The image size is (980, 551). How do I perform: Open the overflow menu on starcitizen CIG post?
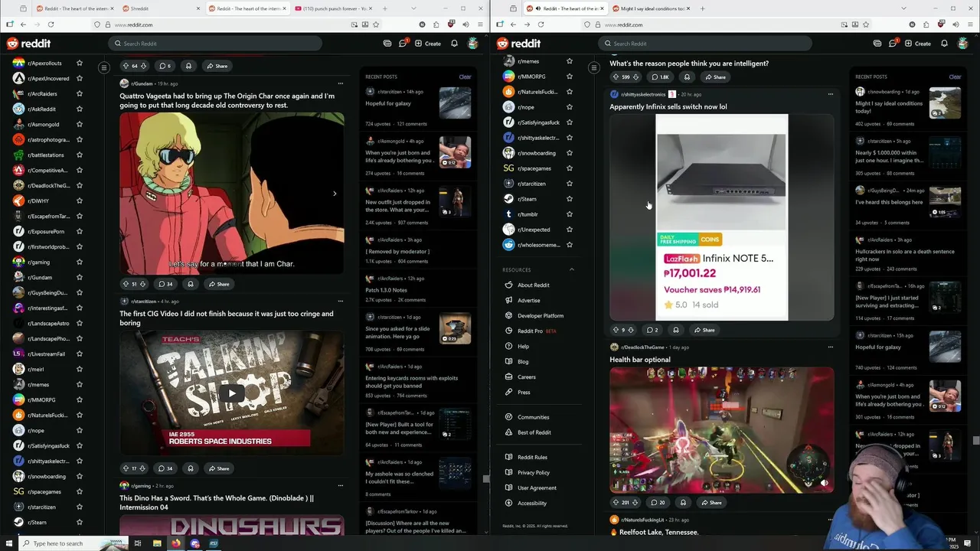pyautogui.click(x=341, y=301)
